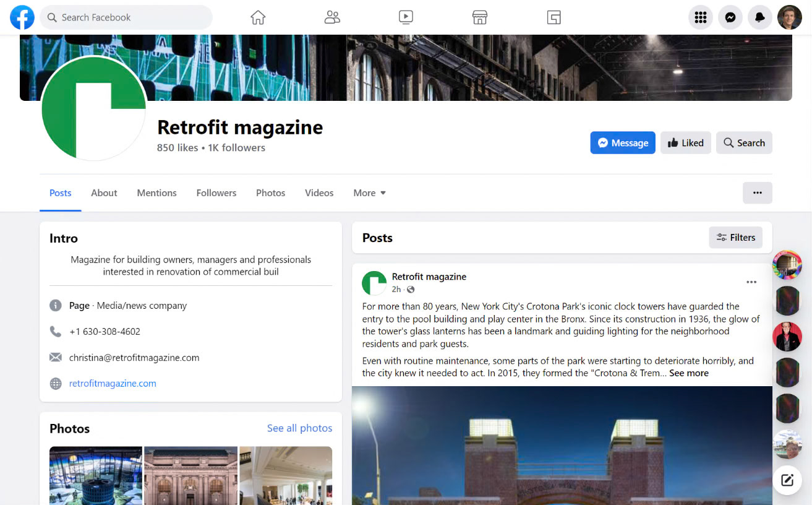Expand the post with See more

(689, 373)
